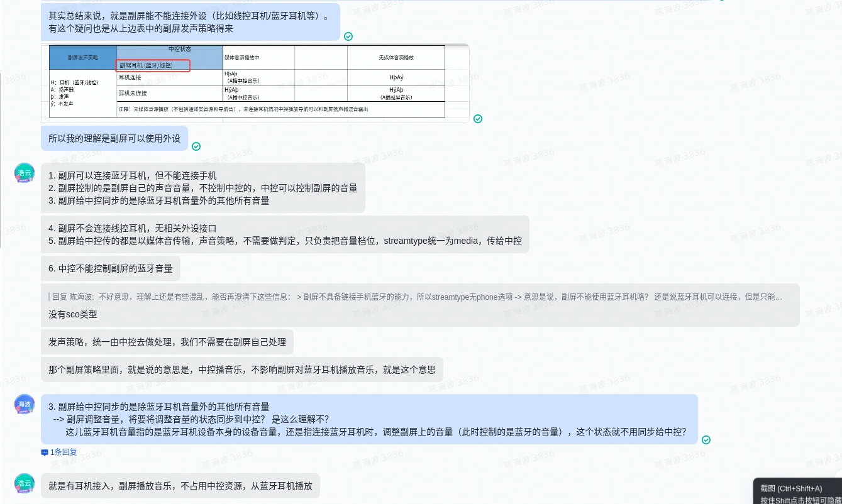Select message 6. 中控不能控制副屏的蓝牙音量
Viewport: 842px width, 504px height.
click(111, 268)
